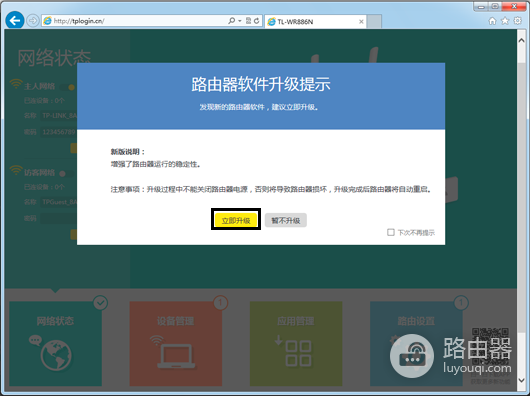530x396 pixels.
Task: Click the scrollbar down arrow
Action: (522, 380)
